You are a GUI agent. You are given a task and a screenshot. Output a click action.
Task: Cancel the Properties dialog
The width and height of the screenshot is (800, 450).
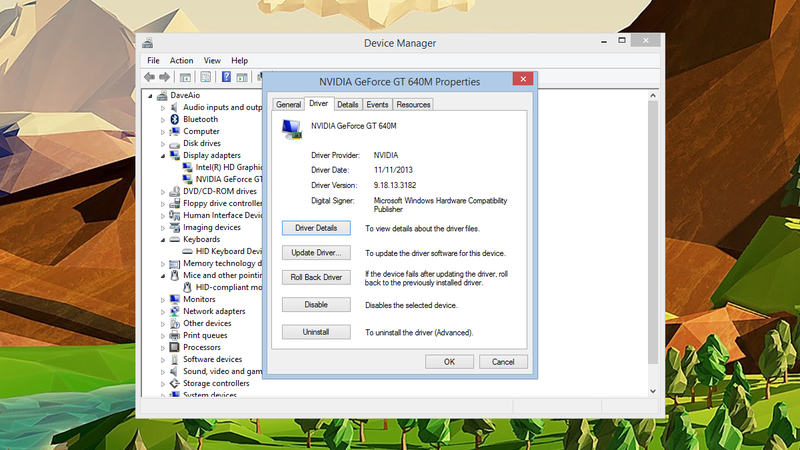coord(503,362)
